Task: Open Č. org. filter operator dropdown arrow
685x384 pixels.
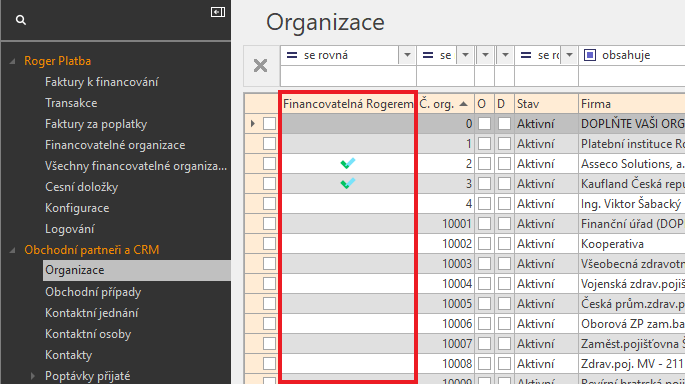Action: 465,55
